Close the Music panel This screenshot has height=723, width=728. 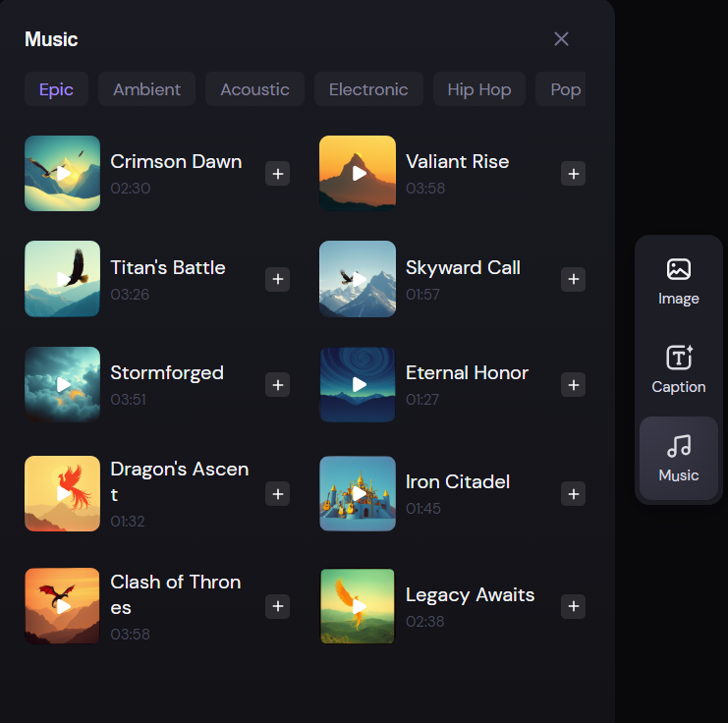point(561,39)
